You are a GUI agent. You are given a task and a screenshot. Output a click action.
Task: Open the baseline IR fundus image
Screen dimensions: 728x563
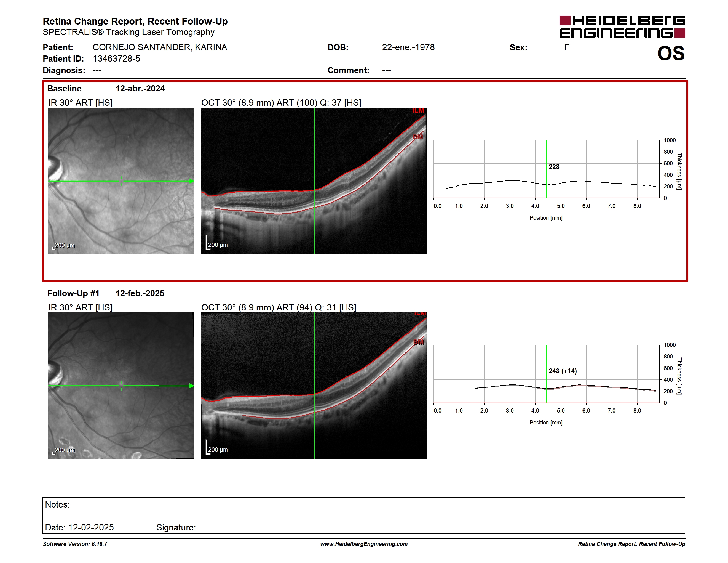pyautogui.click(x=121, y=181)
